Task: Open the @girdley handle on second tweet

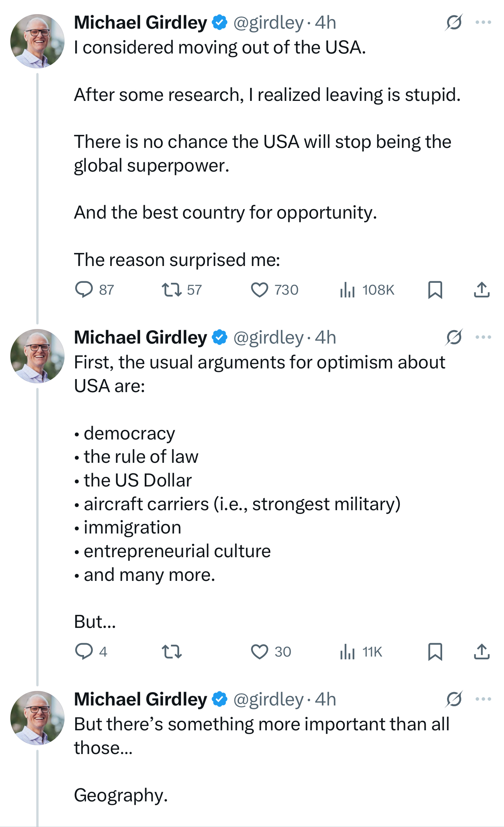Action: [x=268, y=337]
